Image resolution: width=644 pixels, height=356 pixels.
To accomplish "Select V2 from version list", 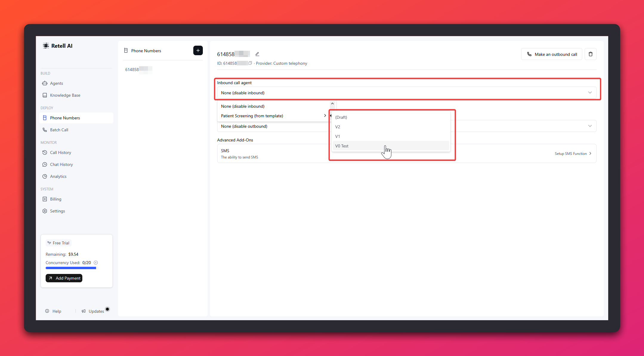I will point(338,127).
